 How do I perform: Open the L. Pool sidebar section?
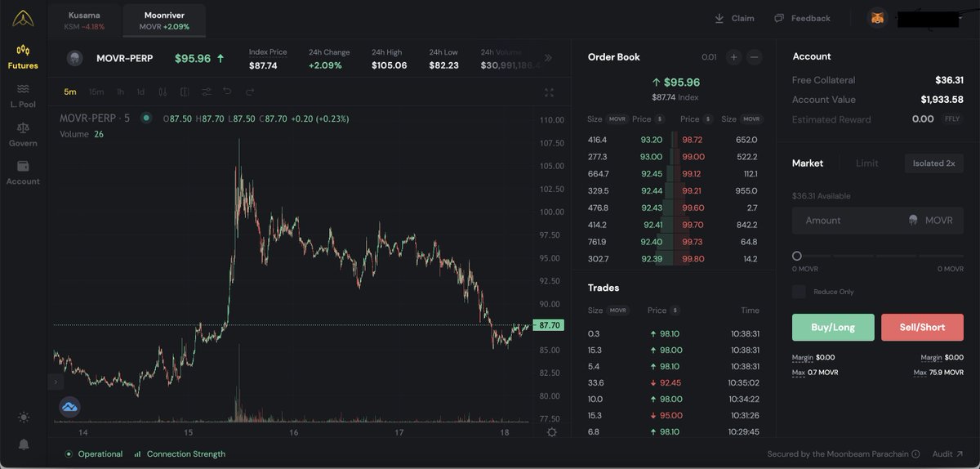[23, 96]
